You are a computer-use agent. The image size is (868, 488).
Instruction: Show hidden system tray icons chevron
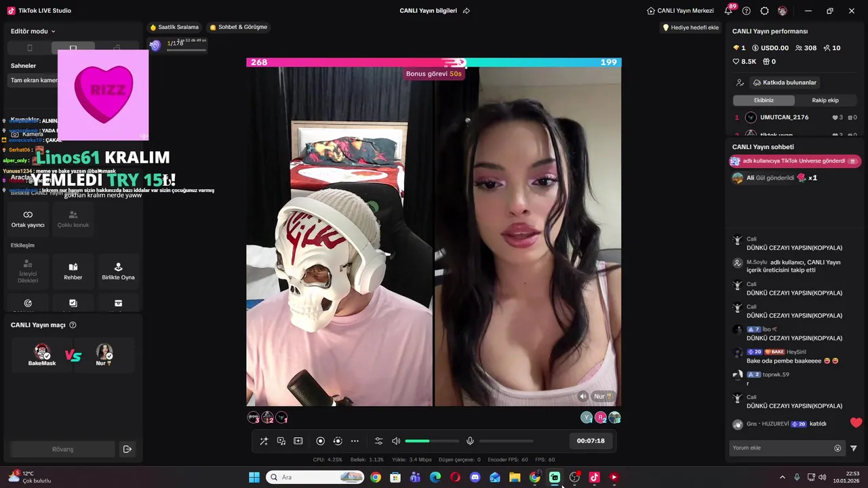[x=782, y=477]
